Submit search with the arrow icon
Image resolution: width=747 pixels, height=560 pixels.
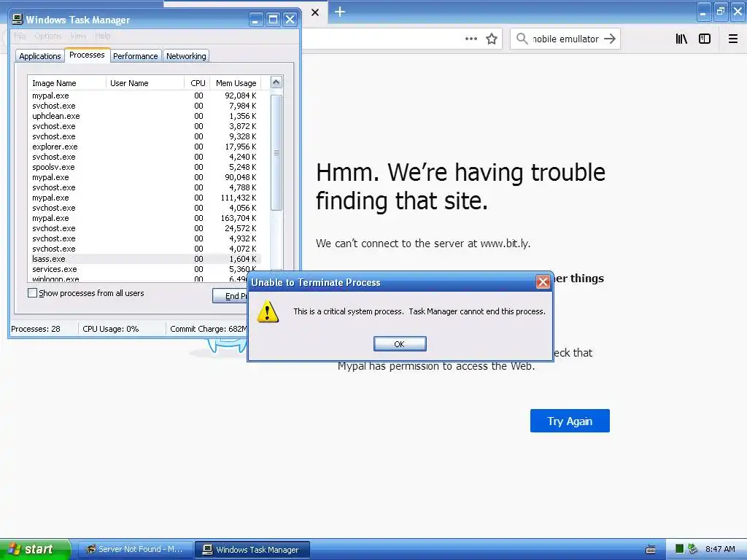tap(610, 39)
